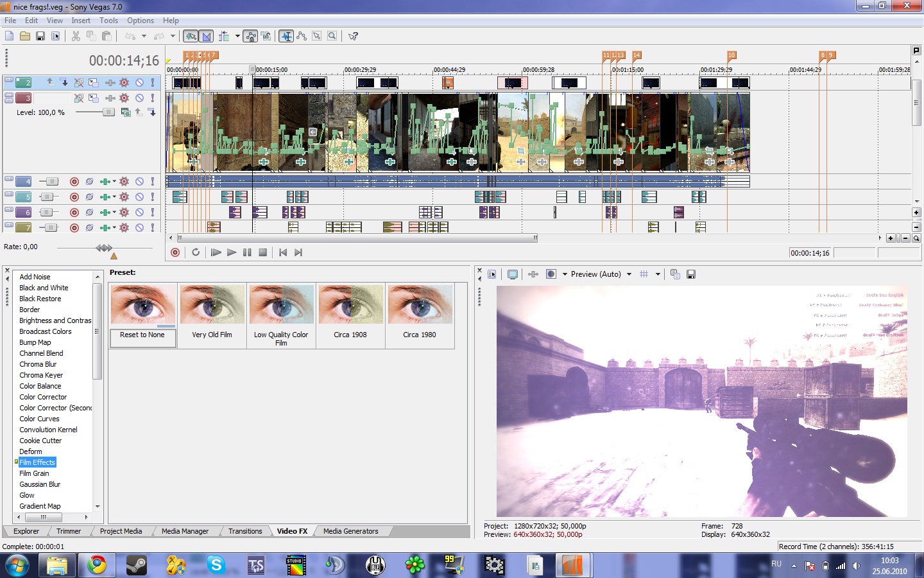Save the project with the floppy icon
Viewport: 924px width, 578px height.
point(40,36)
